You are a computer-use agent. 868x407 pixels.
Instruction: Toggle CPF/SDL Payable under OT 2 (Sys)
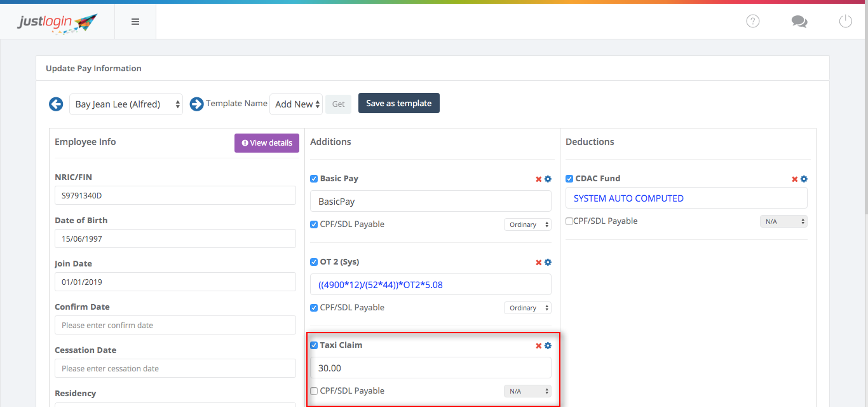314,308
